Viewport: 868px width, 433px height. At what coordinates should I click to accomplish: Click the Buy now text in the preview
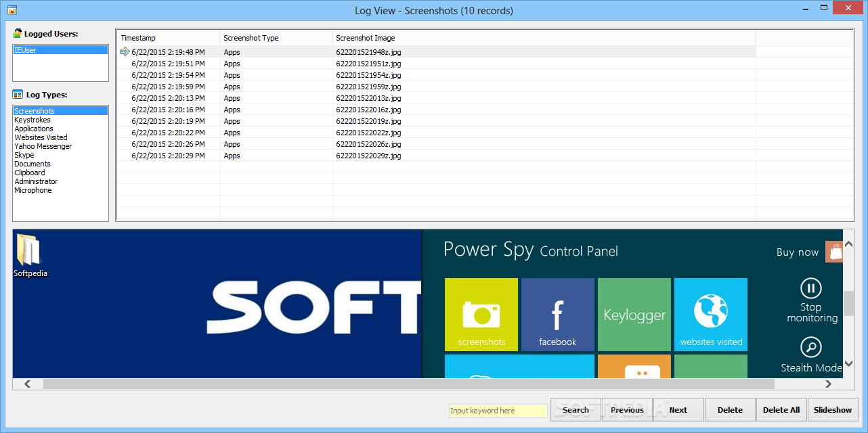click(x=798, y=252)
